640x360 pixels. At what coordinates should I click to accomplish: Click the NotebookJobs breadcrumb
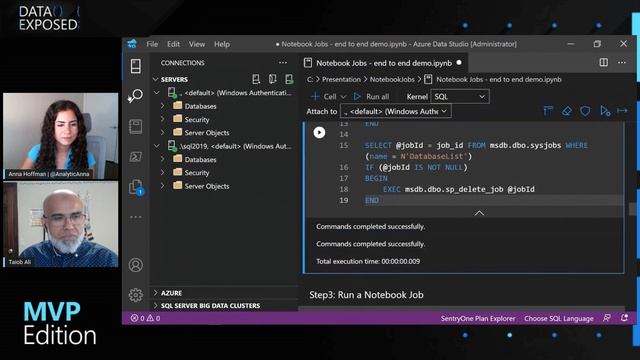392,80
